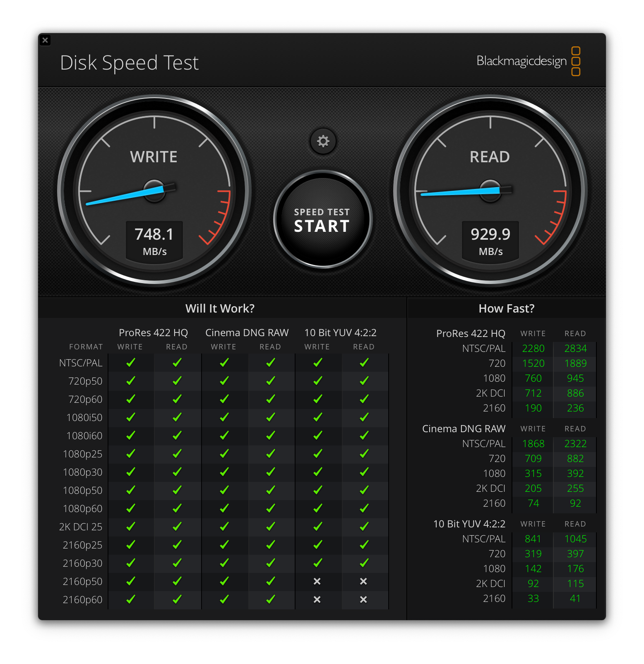644x664 pixels.
Task: Open the settings gear icon
Action: click(323, 142)
